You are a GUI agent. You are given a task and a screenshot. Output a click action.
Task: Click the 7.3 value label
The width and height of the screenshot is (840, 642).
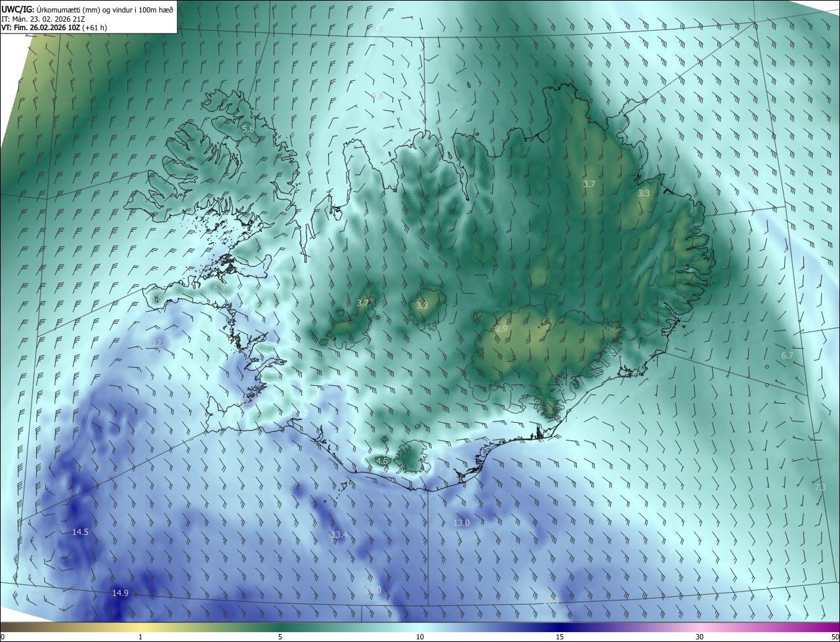tap(820, 487)
